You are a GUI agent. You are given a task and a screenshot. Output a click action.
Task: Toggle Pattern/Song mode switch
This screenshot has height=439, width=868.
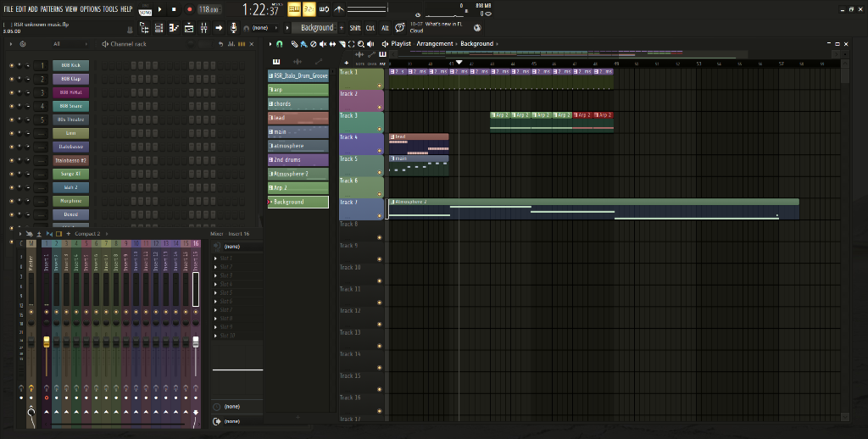(x=145, y=9)
